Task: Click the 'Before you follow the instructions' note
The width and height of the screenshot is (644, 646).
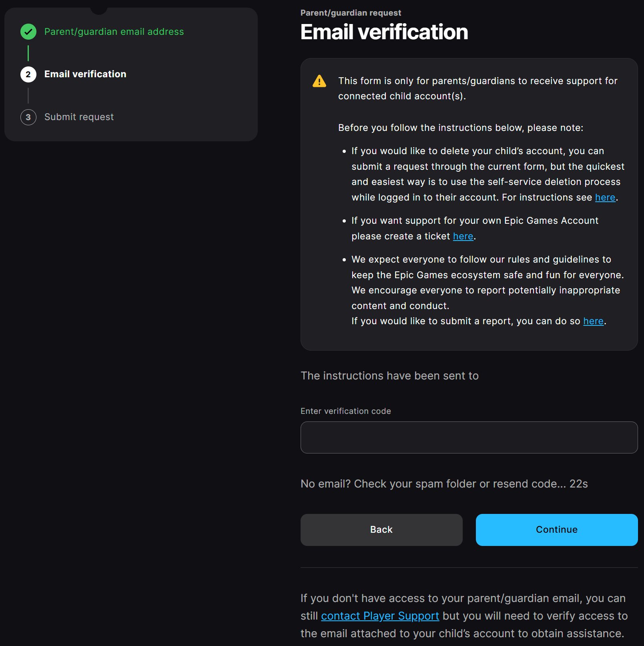Action: (460, 128)
